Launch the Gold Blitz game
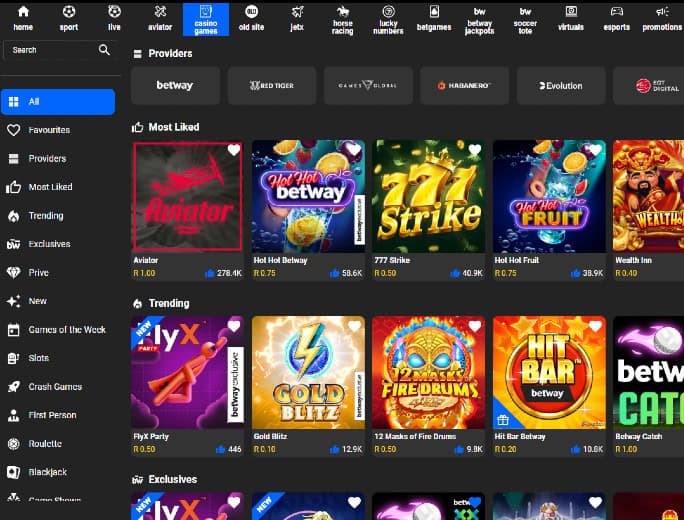 point(308,373)
